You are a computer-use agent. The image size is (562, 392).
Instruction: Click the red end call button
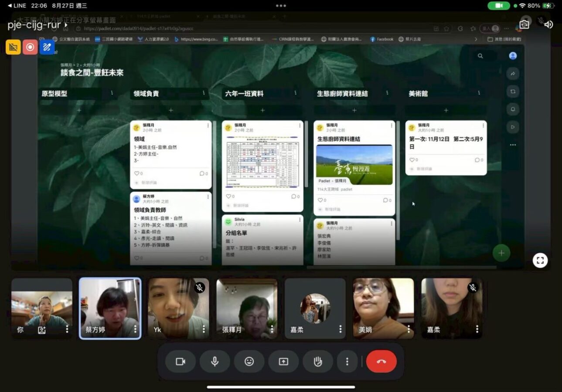pyautogui.click(x=381, y=362)
